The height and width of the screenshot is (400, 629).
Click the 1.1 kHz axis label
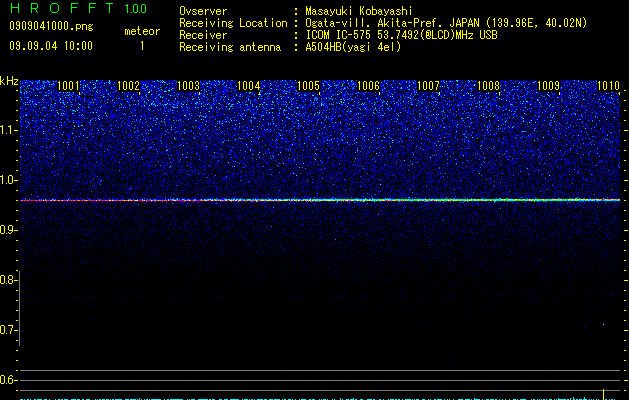[x=9, y=130]
